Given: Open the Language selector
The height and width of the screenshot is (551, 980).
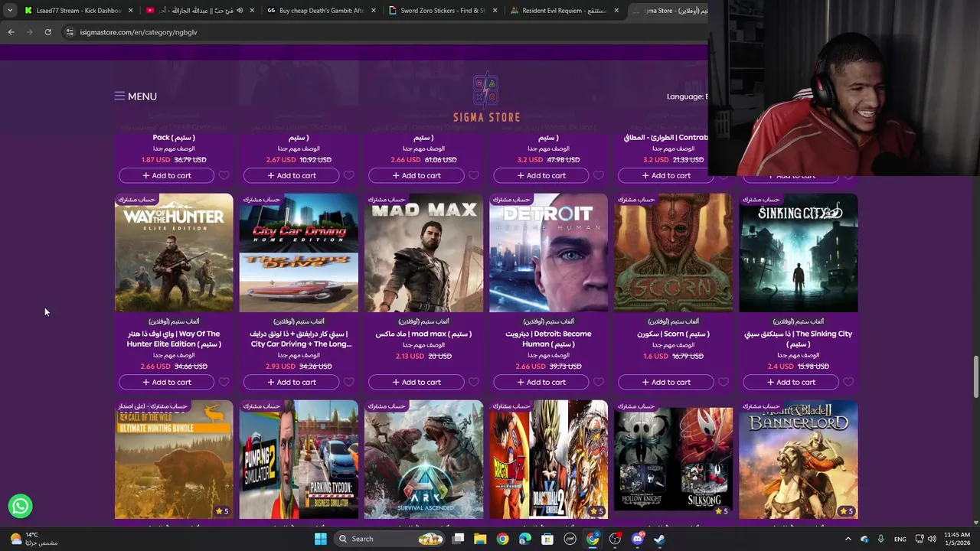Looking at the screenshot, I should point(687,96).
